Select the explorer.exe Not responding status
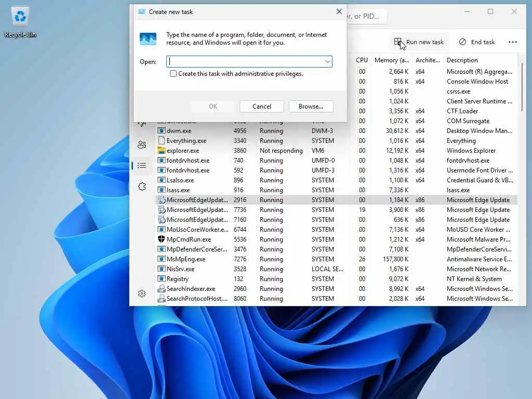The height and width of the screenshot is (399, 532). [281, 150]
